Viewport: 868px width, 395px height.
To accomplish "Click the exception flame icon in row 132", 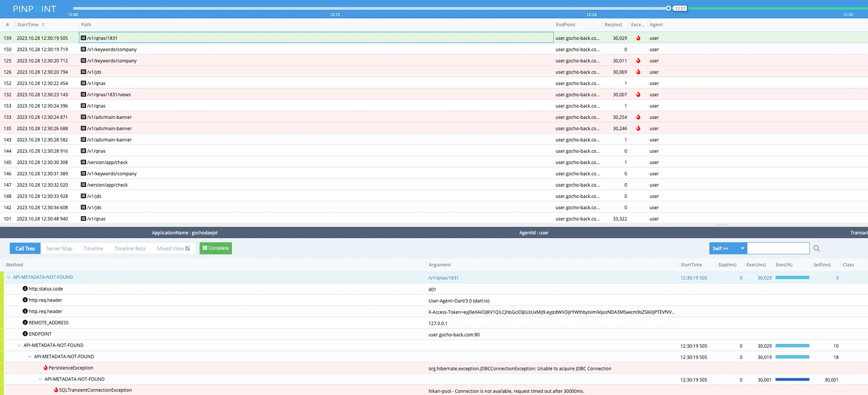I will [x=638, y=94].
